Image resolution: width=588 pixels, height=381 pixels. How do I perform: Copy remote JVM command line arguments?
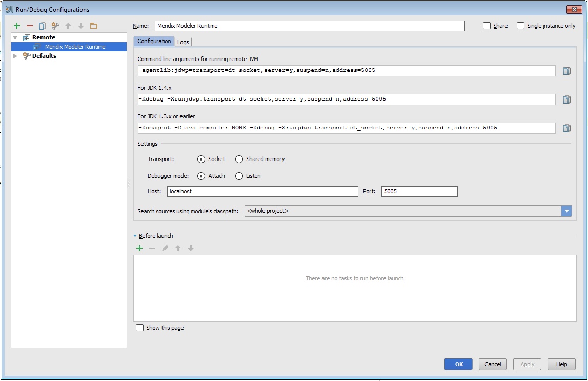(566, 70)
